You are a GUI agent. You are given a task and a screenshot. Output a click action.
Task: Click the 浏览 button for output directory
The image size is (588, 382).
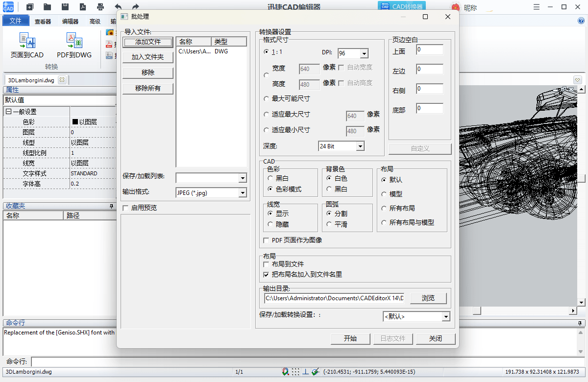428,298
